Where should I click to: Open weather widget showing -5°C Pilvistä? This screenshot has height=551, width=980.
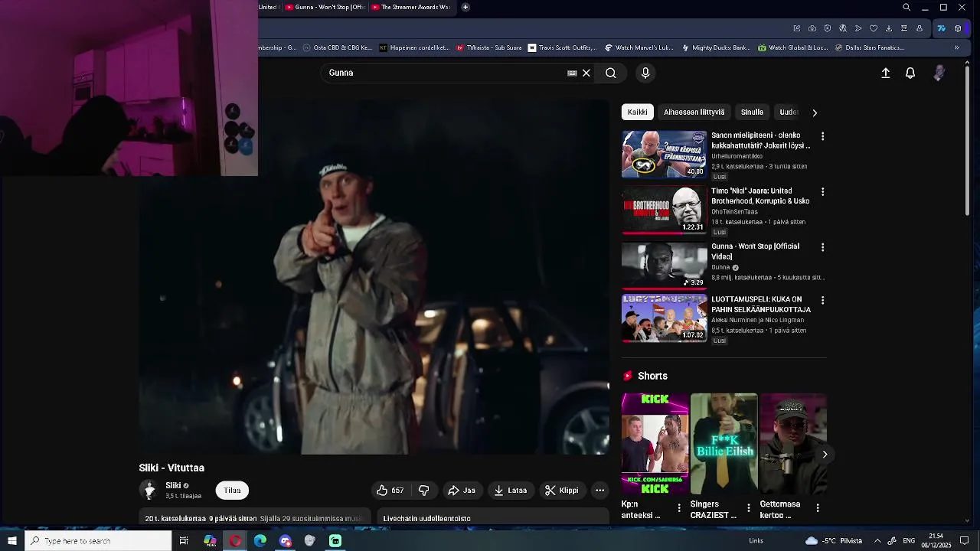(833, 541)
